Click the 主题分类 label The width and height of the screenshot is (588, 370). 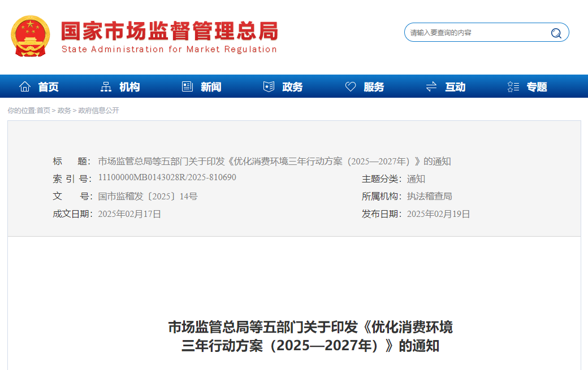[x=382, y=179]
